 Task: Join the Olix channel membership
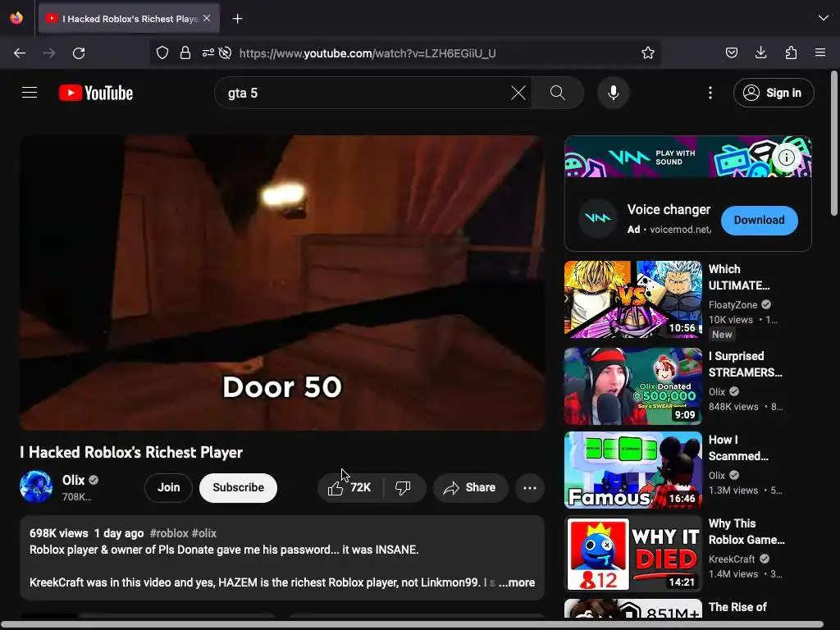168,487
